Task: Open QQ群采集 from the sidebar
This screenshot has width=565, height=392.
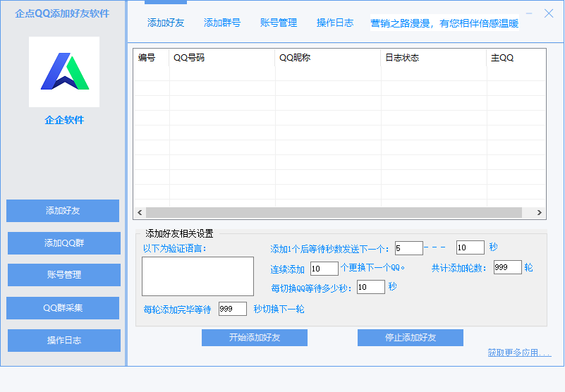Action: point(63,308)
